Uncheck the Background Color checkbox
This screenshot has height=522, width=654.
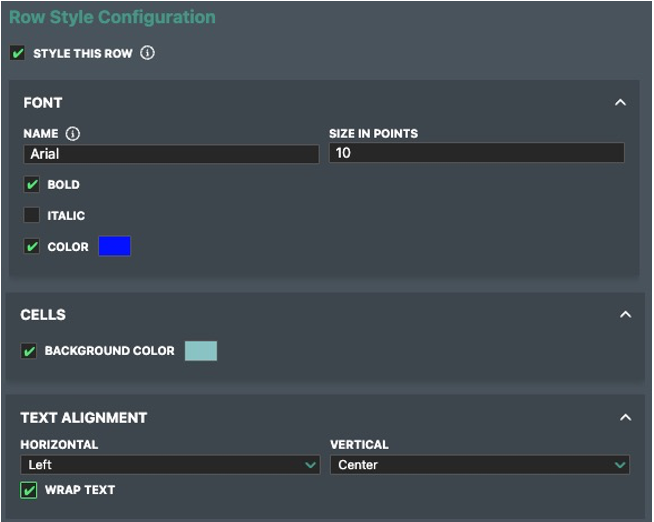(29, 351)
